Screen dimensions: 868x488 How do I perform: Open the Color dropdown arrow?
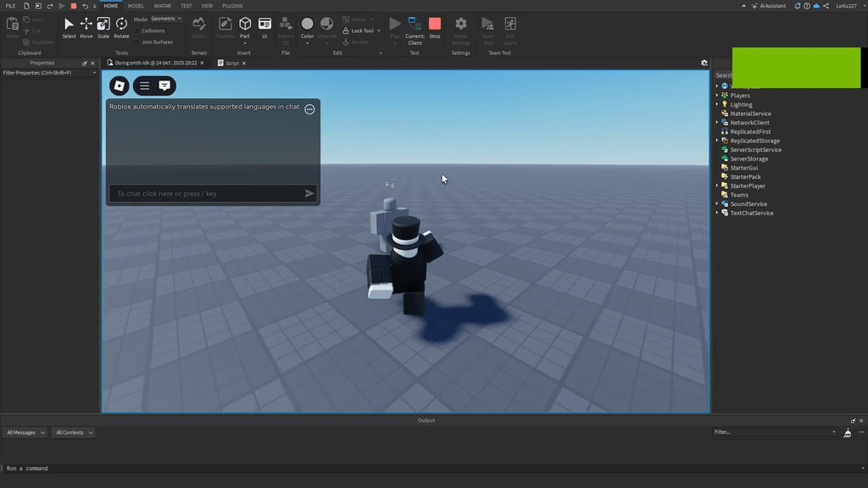(x=307, y=43)
